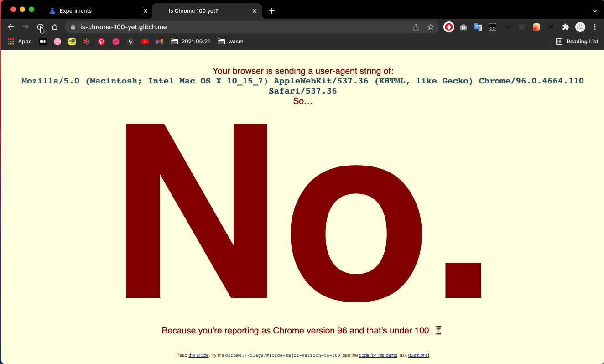Click the address bar URL field

(x=242, y=27)
